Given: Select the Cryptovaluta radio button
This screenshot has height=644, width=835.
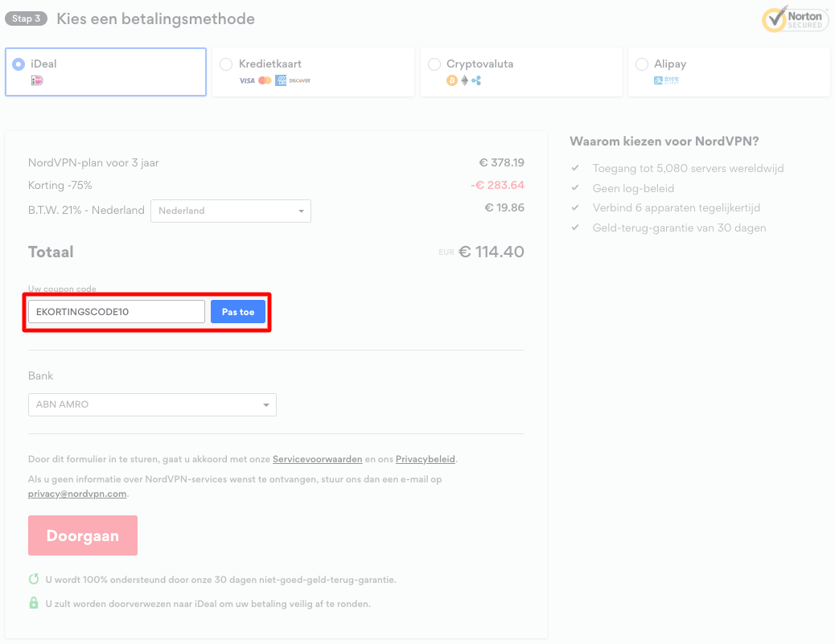Looking at the screenshot, I should (x=434, y=64).
